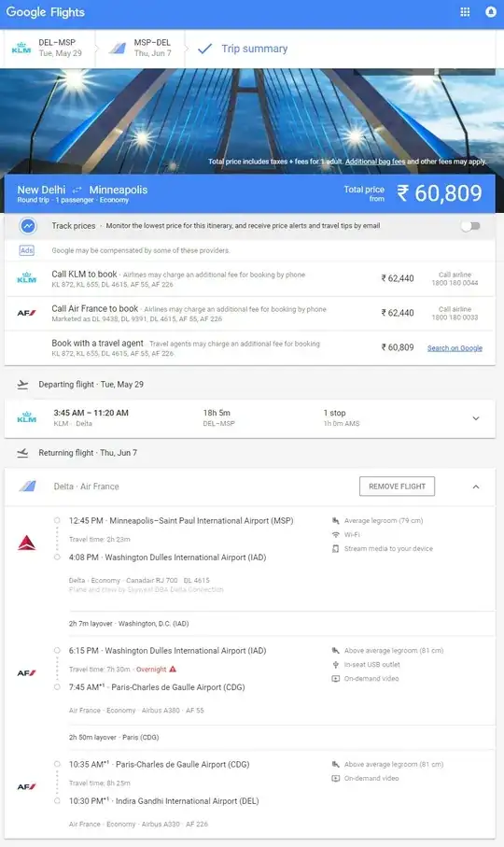This screenshot has width=504, height=847.
Task: Open the Trip summary step
Action: (x=243, y=49)
